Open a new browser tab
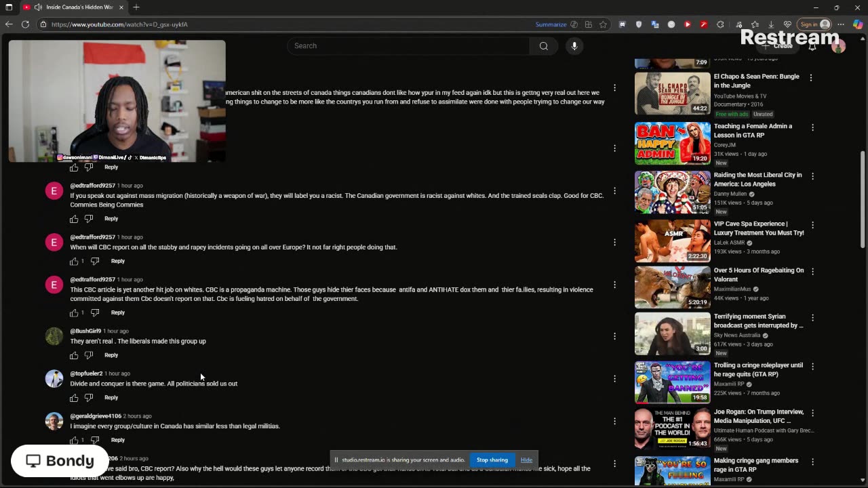 click(136, 7)
